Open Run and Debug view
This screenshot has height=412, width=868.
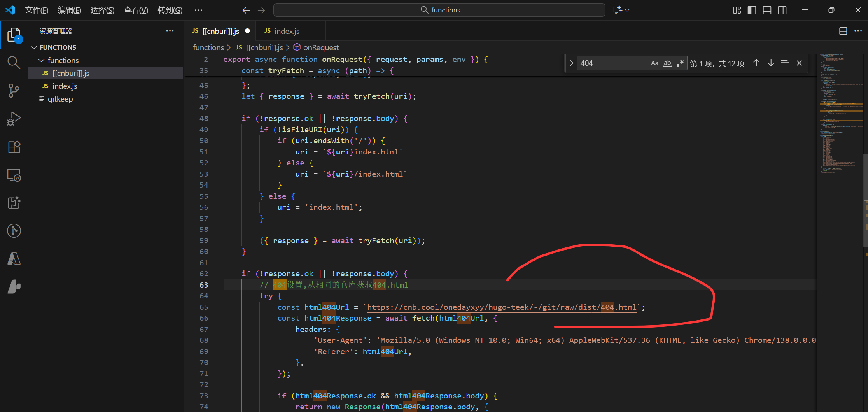point(14,119)
